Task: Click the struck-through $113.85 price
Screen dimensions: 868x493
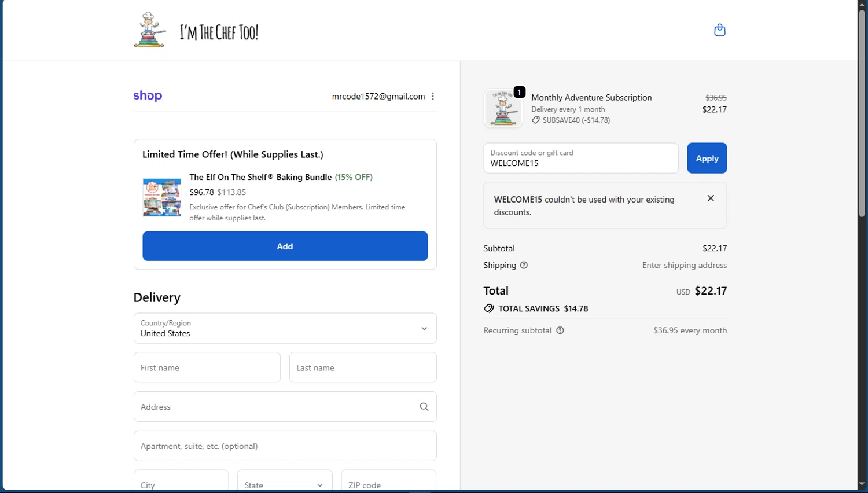Action: click(x=231, y=192)
